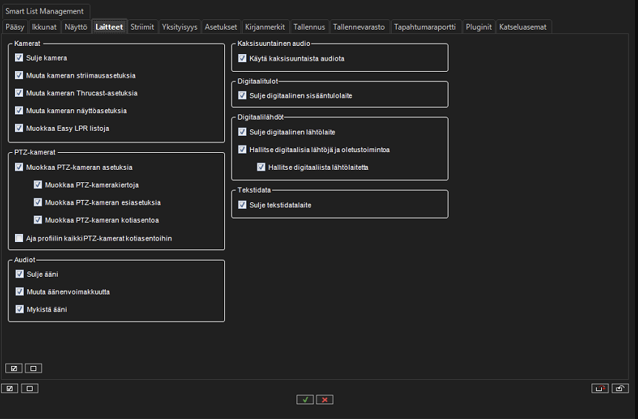The height and width of the screenshot is (419, 638).
Task: Toggle Käytä kaksisuuntaista audiota checkbox
Action: pos(242,58)
